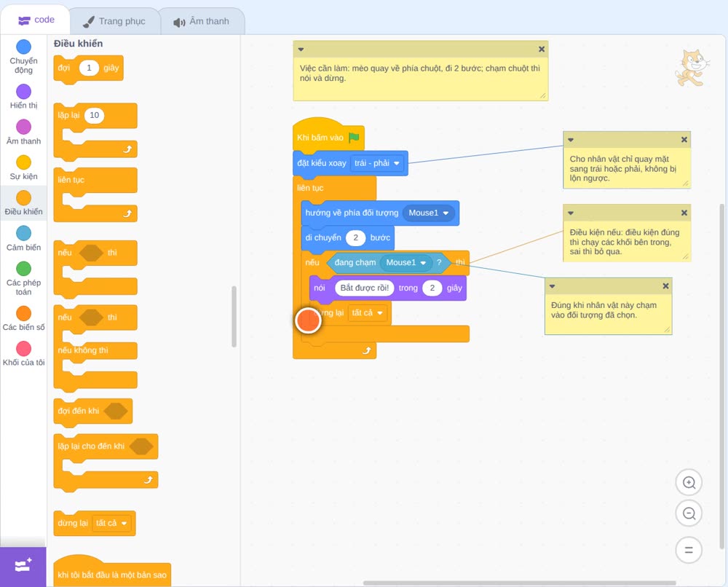Open the Sự kiện block category
This screenshot has width=728, height=587.
23,168
